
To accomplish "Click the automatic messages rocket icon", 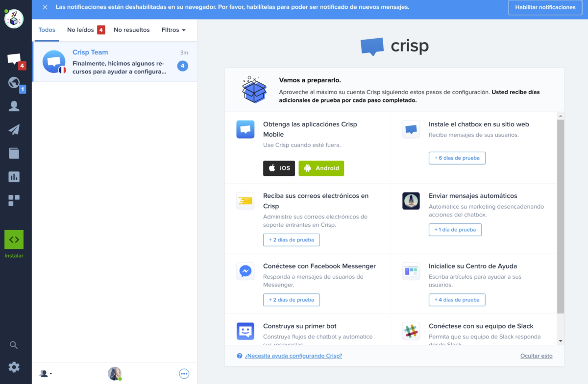I will coord(411,201).
